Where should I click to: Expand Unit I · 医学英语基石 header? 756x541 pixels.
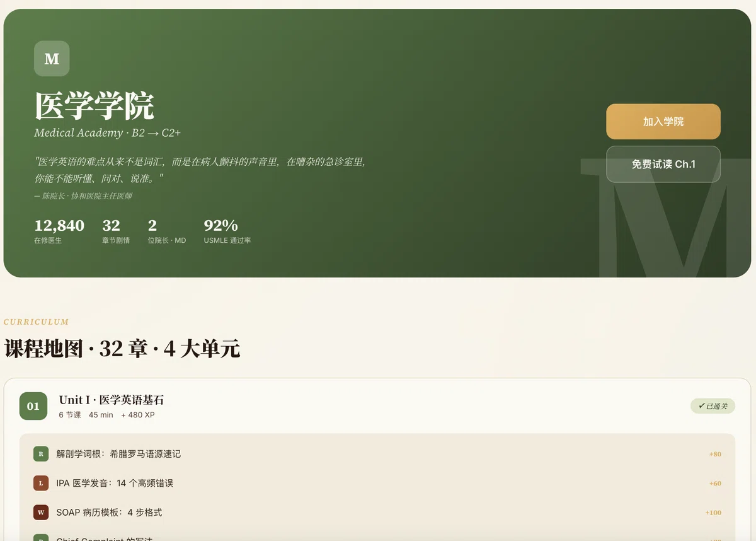click(x=377, y=406)
